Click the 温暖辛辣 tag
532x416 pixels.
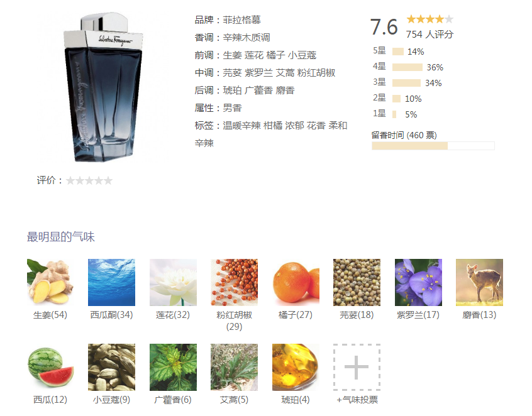241,126
